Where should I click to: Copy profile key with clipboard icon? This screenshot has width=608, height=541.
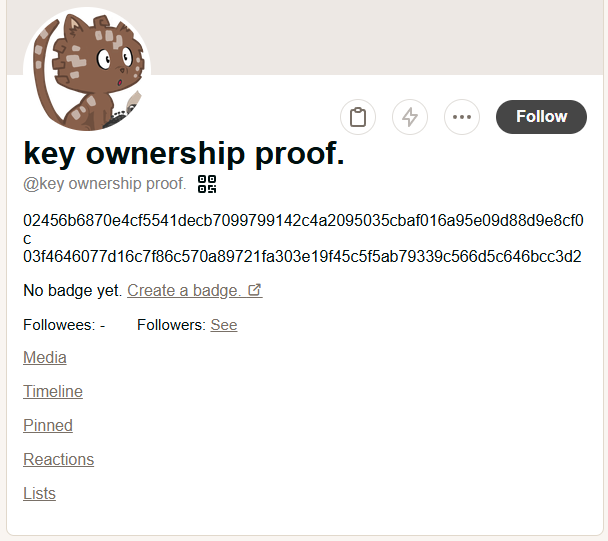point(358,117)
